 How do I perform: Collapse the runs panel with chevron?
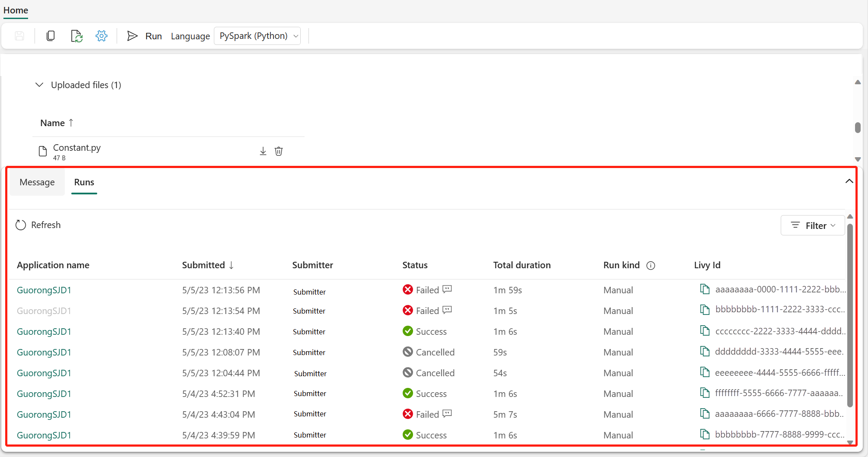[x=849, y=181]
